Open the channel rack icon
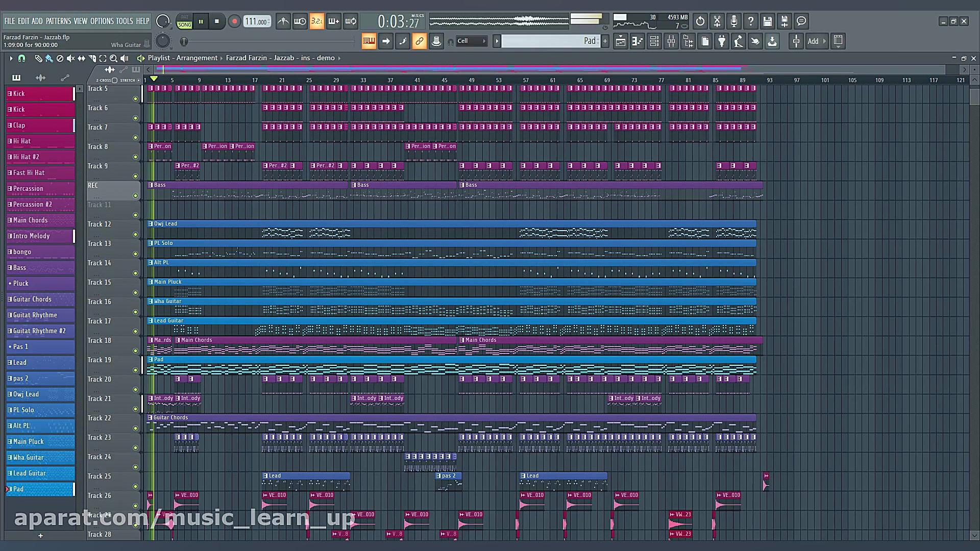Image resolution: width=980 pixels, height=551 pixels. (x=654, y=41)
